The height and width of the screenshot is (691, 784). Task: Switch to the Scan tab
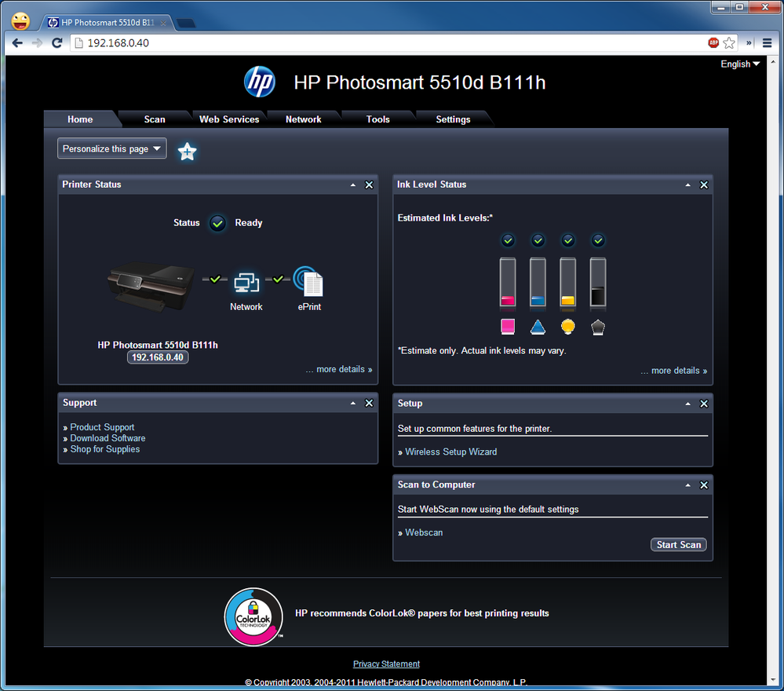click(155, 119)
